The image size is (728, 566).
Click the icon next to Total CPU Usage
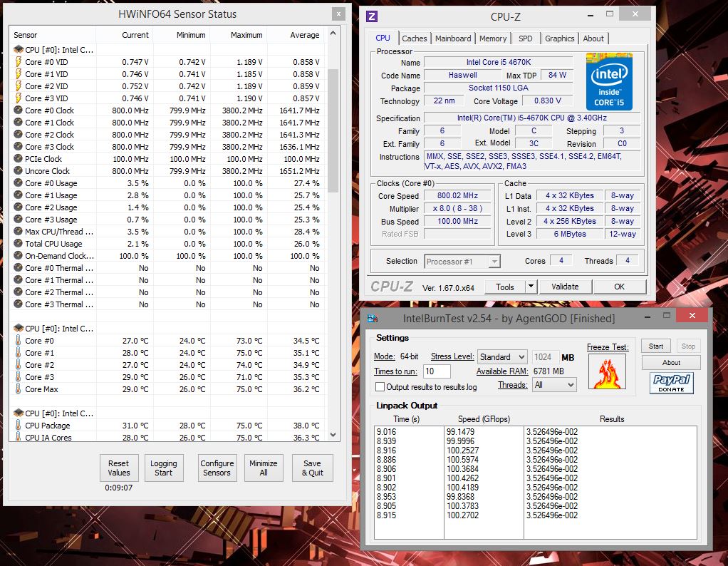18,243
